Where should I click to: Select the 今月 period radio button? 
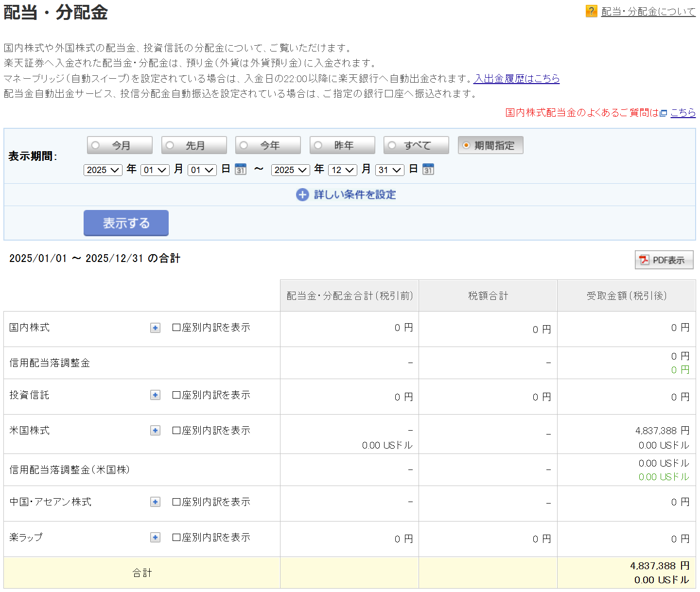(96, 145)
